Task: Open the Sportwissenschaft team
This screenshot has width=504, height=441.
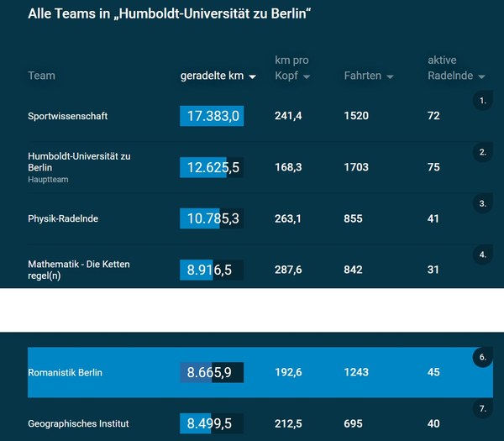Action: pos(67,116)
